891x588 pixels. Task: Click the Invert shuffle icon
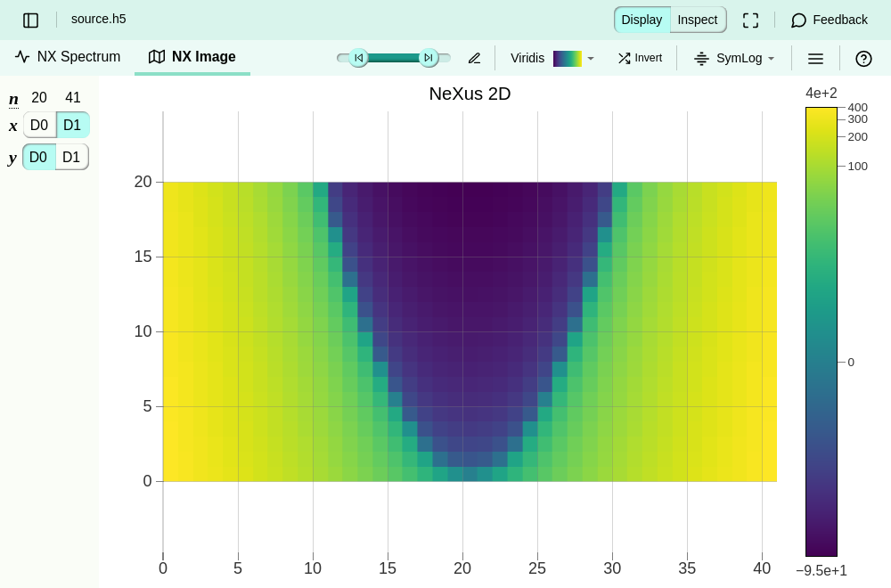pos(624,58)
